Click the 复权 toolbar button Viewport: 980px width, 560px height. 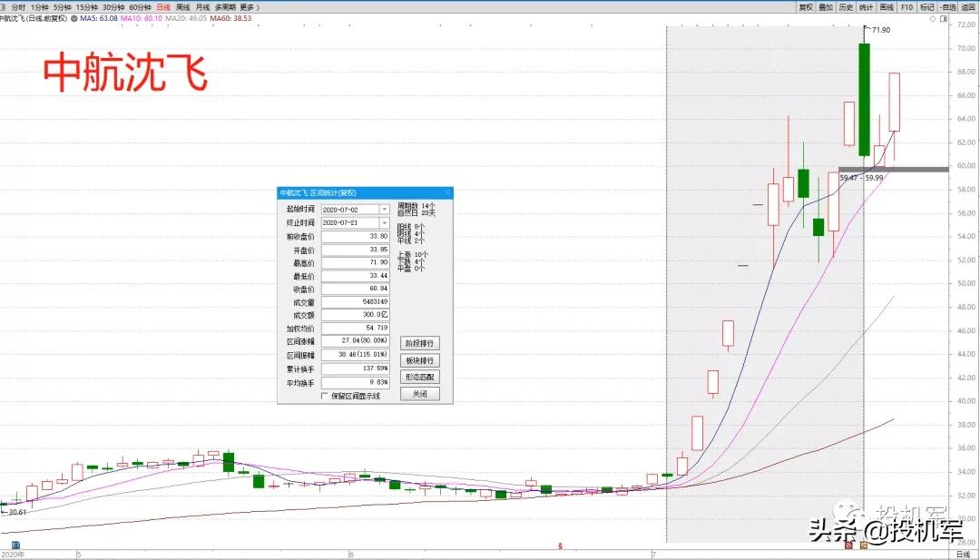tap(806, 7)
